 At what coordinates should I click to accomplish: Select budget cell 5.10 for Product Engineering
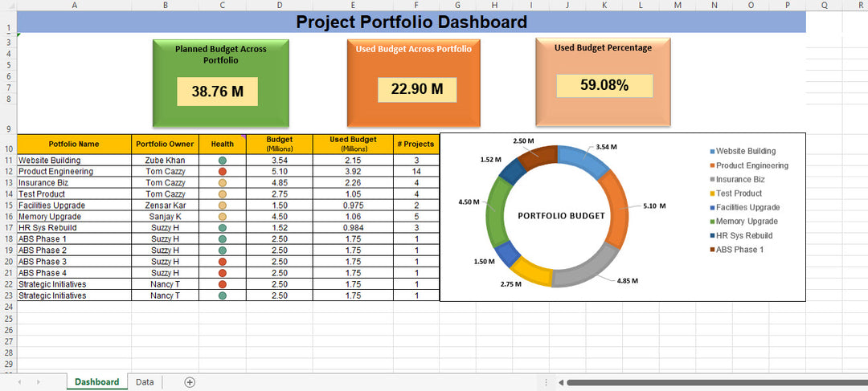[280, 172]
